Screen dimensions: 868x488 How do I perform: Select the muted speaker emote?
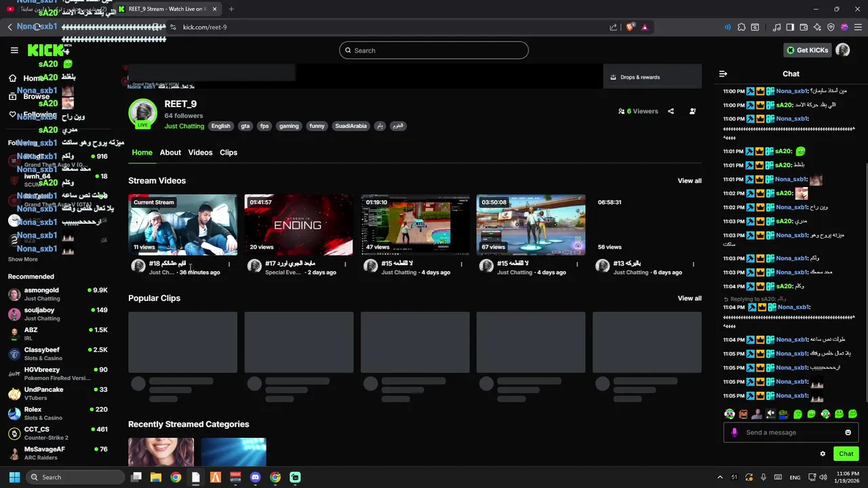click(770, 413)
